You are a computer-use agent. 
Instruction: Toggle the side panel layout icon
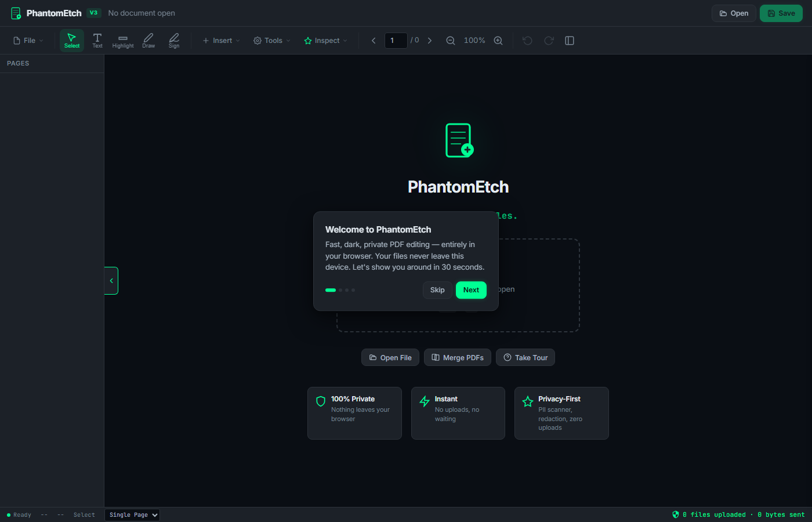569,40
